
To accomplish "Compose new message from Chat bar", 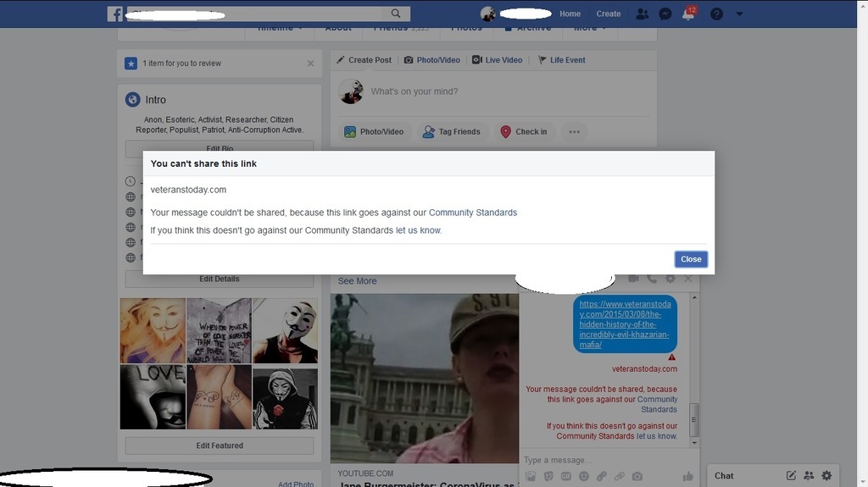I will pyautogui.click(x=791, y=476).
